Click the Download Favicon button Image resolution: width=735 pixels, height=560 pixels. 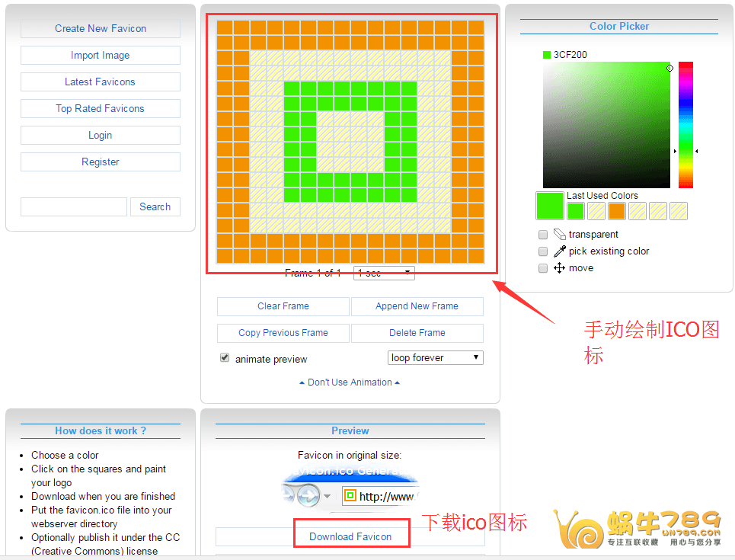coord(350,536)
